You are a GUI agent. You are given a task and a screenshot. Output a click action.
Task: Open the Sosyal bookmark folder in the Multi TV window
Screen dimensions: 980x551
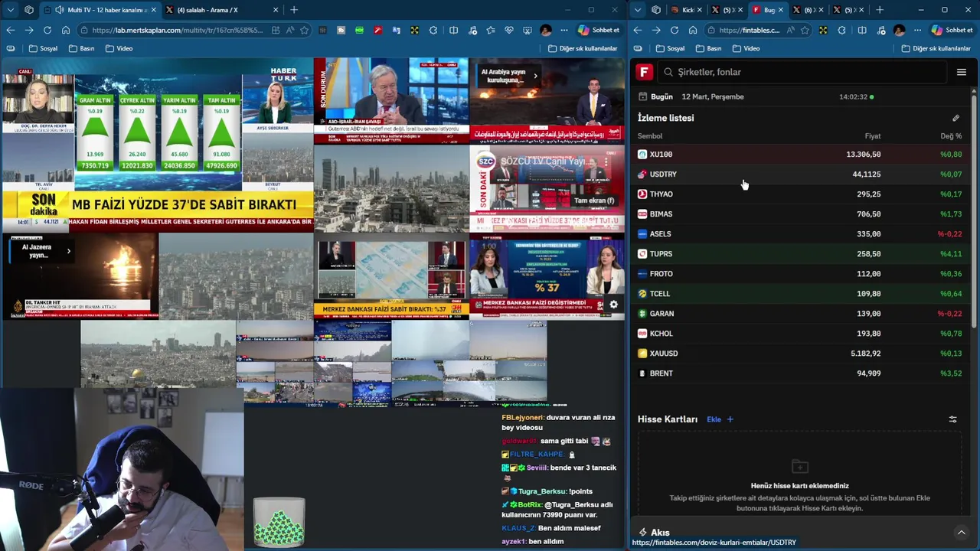click(x=43, y=48)
